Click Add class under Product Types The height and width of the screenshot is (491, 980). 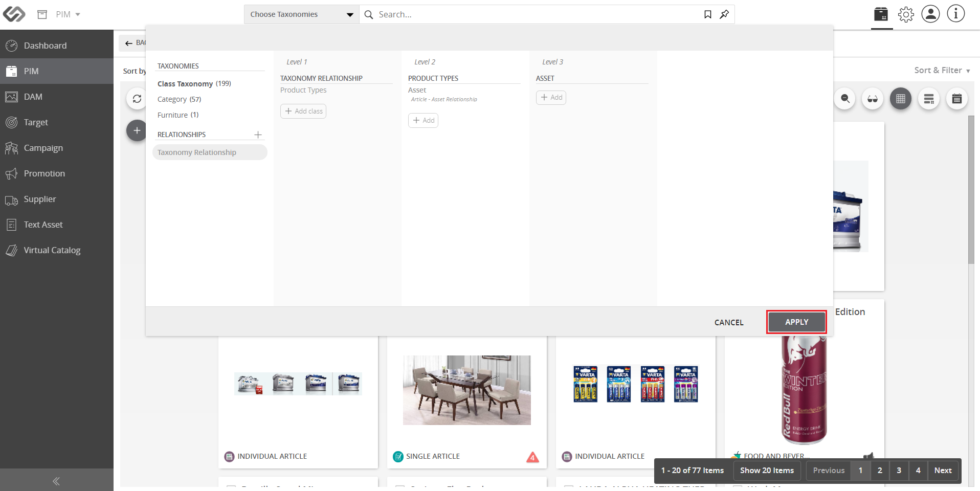(303, 111)
